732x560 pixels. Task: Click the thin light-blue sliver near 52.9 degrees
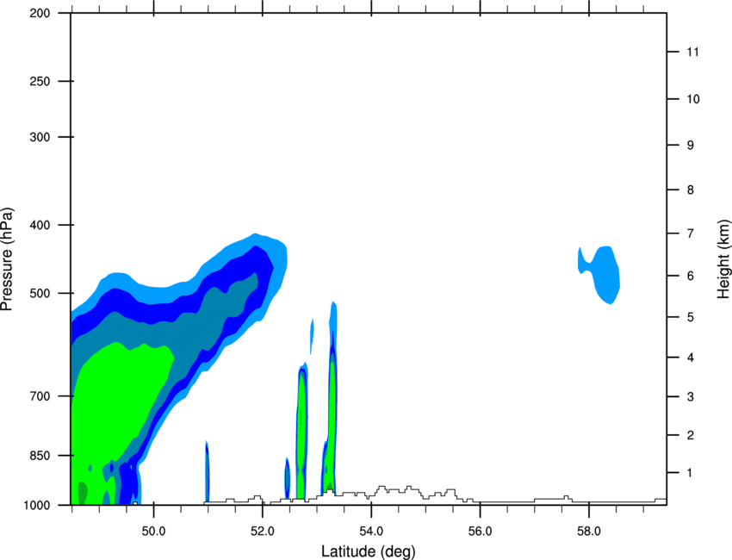[x=312, y=336]
